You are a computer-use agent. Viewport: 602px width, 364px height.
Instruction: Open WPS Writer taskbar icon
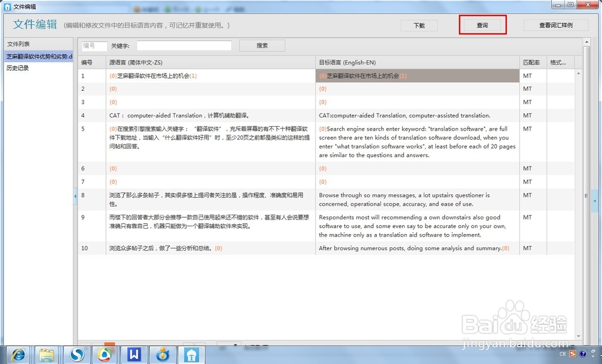[x=134, y=354]
